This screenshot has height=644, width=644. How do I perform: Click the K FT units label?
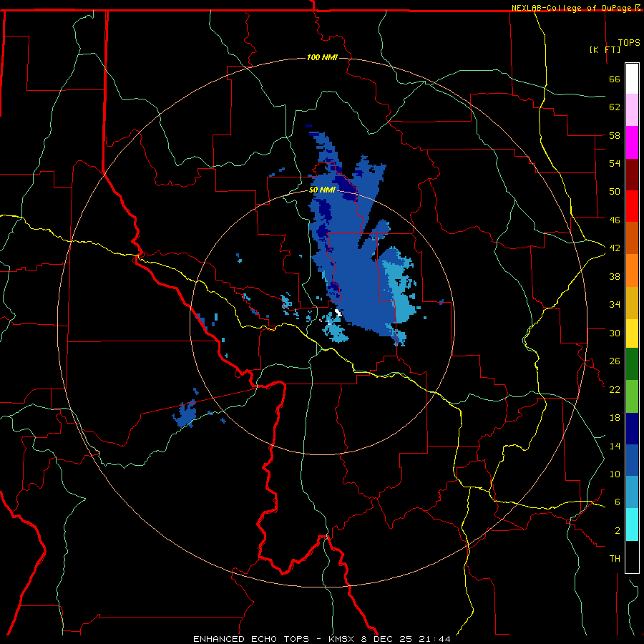click(x=605, y=49)
